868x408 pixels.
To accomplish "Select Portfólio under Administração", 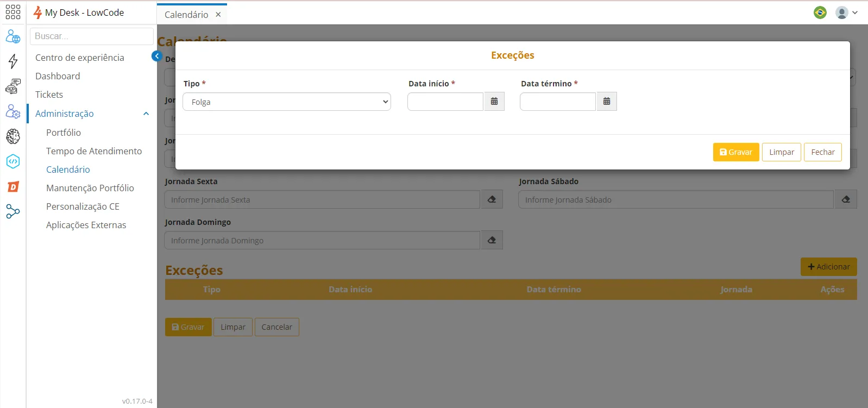I will coord(64,133).
